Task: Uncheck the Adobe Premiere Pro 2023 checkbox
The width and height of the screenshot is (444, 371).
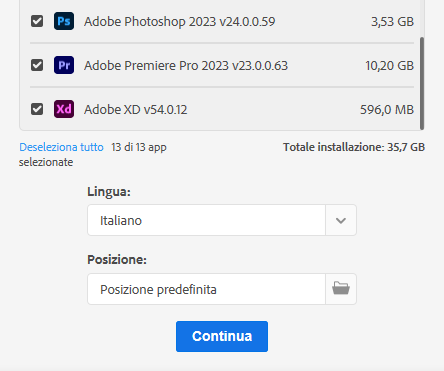Action: tap(37, 65)
